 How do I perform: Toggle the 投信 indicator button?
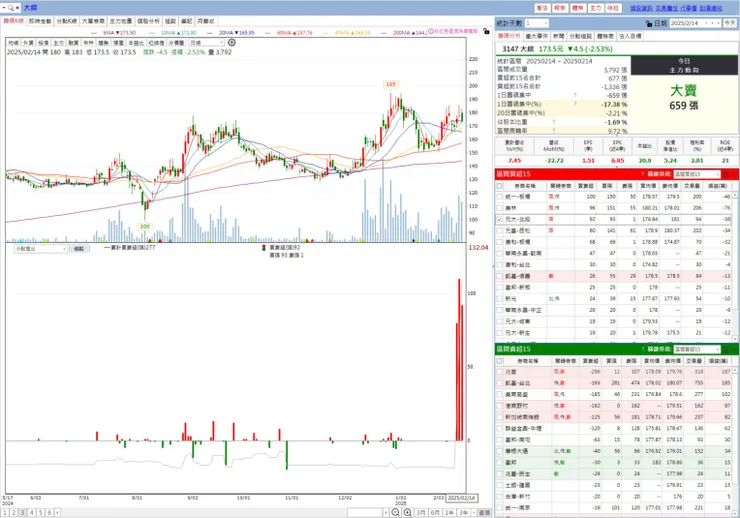point(43,42)
